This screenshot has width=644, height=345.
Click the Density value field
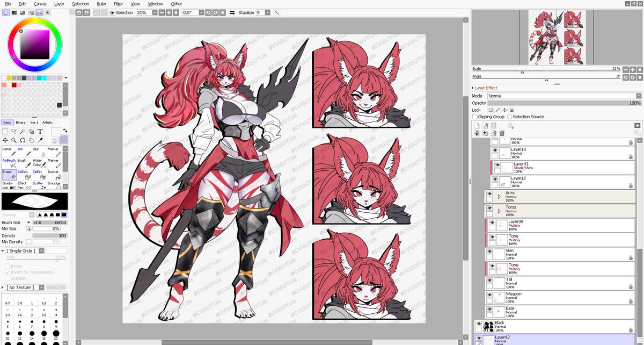50,235
